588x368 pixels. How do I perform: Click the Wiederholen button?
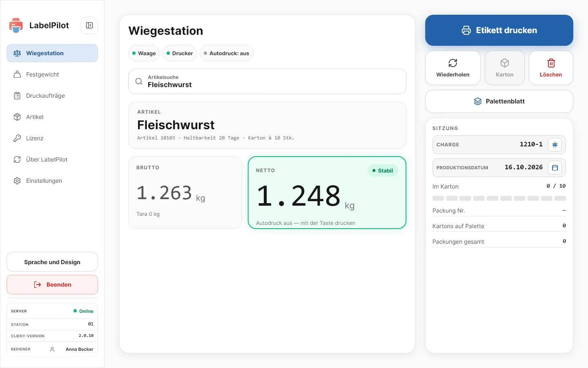click(x=453, y=68)
